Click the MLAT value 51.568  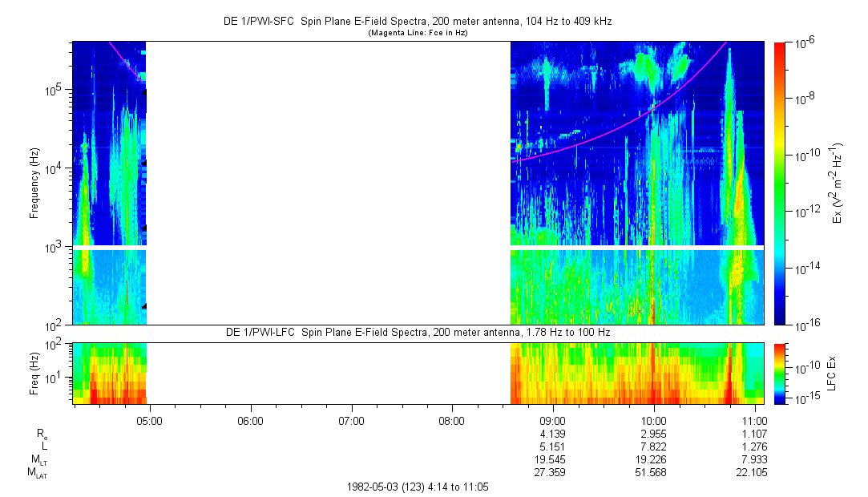(x=651, y=472)
